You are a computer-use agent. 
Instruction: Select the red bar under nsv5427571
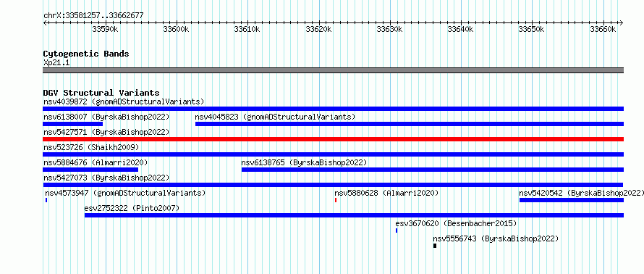333,139
